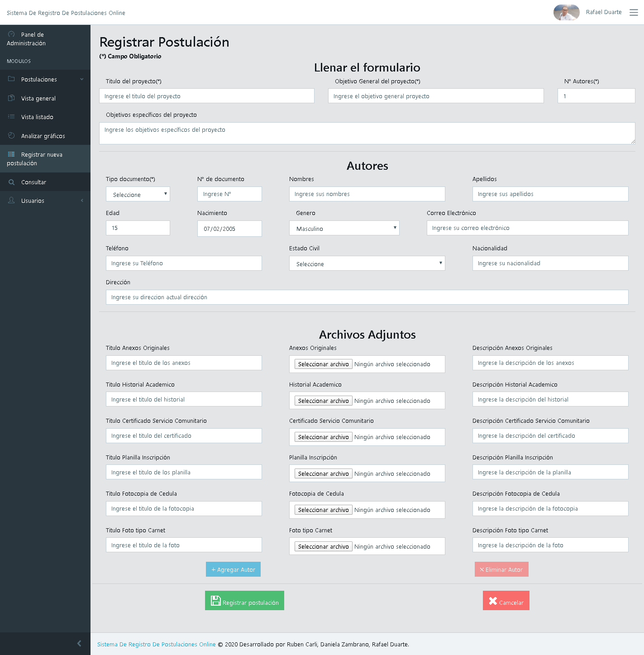Open the Genero dropdown showing Masculino
Screen dimensions: 644x655
(344, 228)
